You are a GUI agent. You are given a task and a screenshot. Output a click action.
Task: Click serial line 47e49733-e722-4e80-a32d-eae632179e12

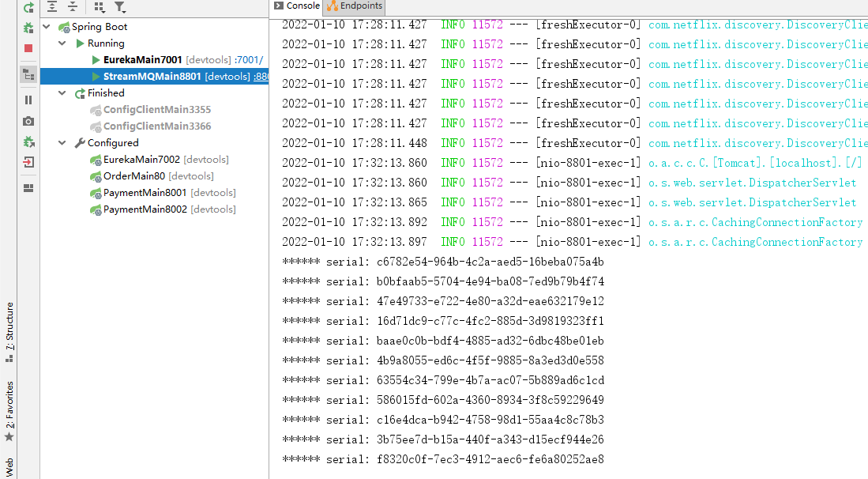tap(443, 301)
